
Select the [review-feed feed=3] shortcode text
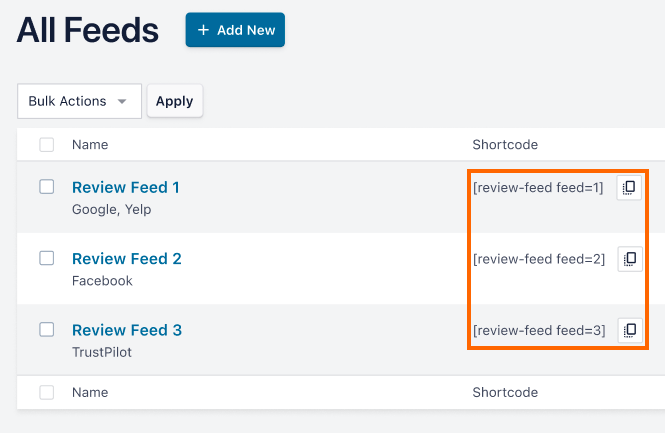coord(538,330)
